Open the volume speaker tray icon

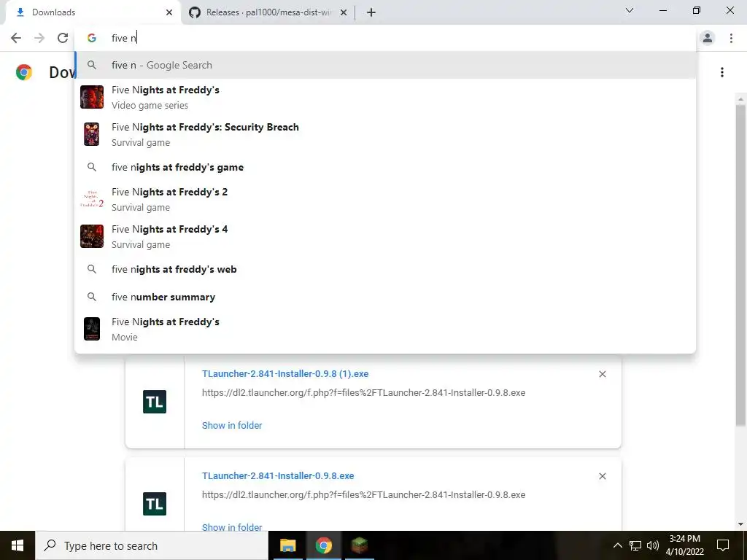click(x=653, y=545)
